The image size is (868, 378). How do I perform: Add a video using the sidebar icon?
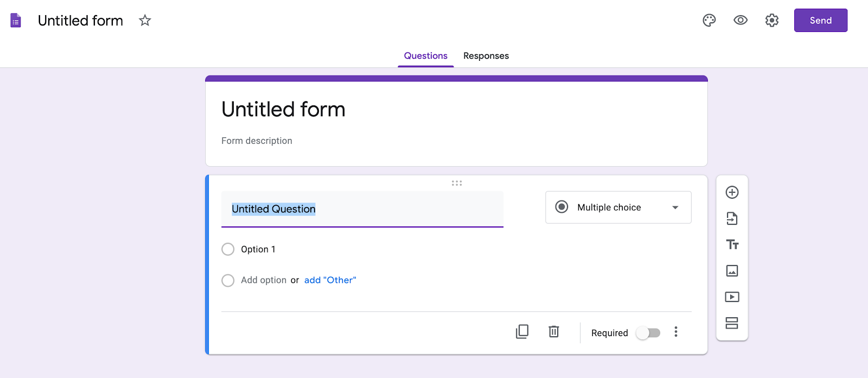point(732,297)
